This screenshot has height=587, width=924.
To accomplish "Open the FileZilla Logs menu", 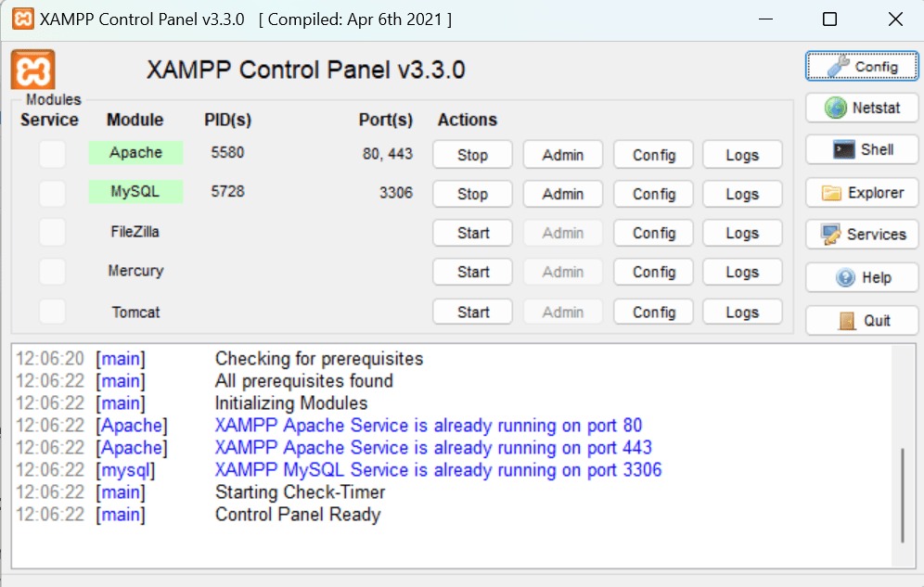I will [742, 233].
